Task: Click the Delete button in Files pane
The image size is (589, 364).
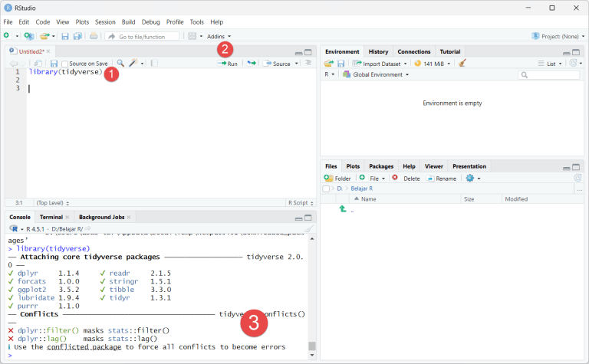Action: (406, 179)
